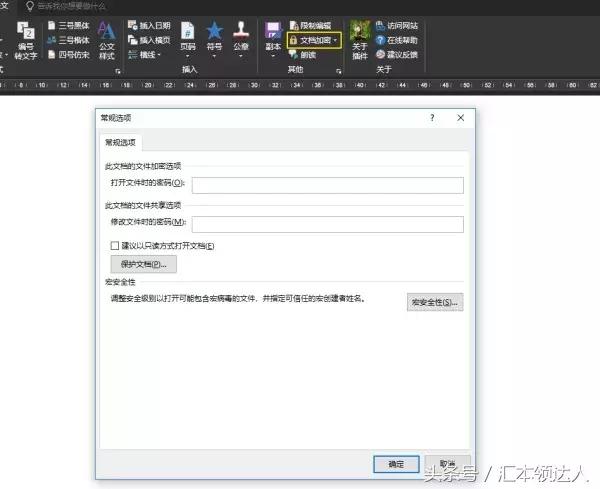The image size is (600, 489).
Task: Open 副本 save copy dropdown
Action: click(273, 40)
